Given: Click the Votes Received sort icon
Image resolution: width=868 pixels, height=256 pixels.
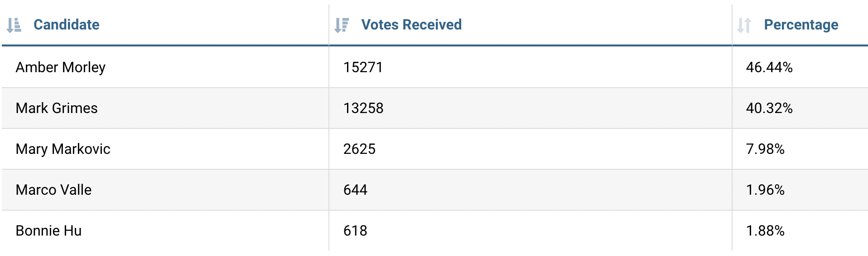Looking at the screenshot, I should tap(342, 25).
